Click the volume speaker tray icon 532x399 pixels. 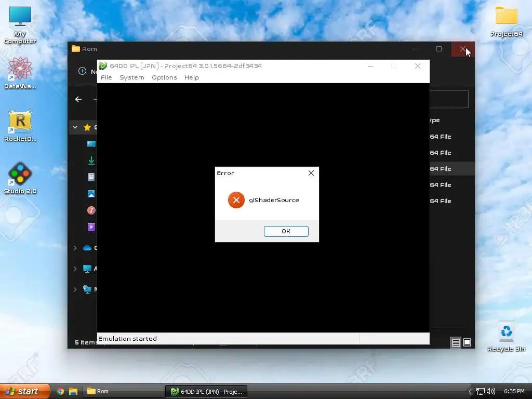tap(491, 392)
